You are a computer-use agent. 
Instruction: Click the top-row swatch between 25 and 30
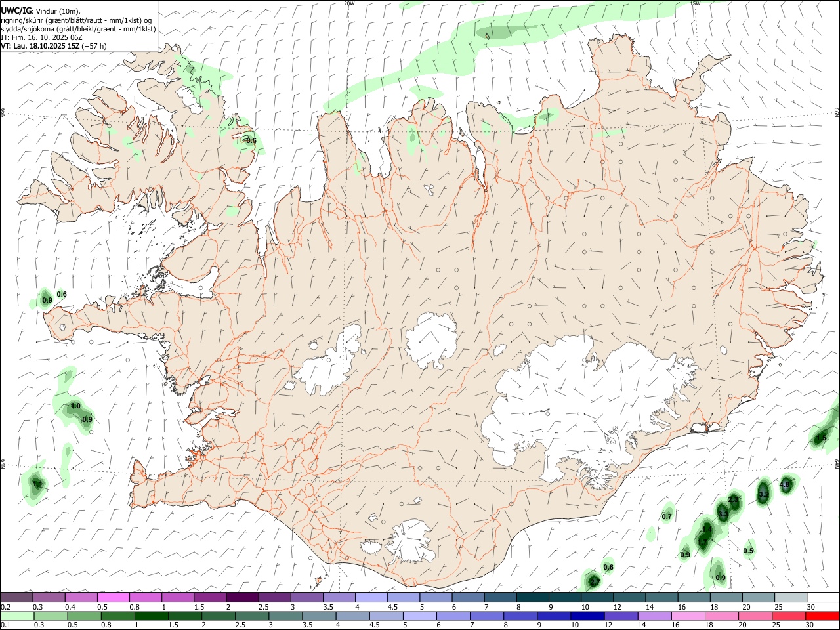[x=790, y=597]
